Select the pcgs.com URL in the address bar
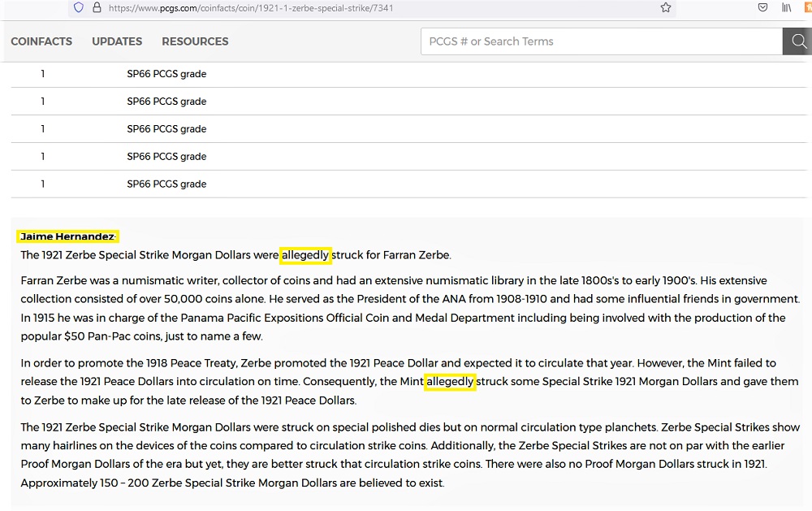Image resolution: width=812 pixels, height=511 pixels. coord(251,8)
